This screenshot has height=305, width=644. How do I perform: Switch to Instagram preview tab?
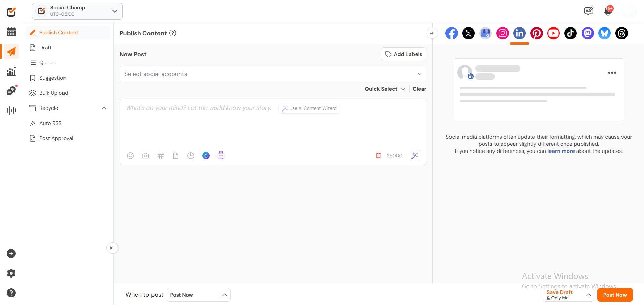point(503,33)
